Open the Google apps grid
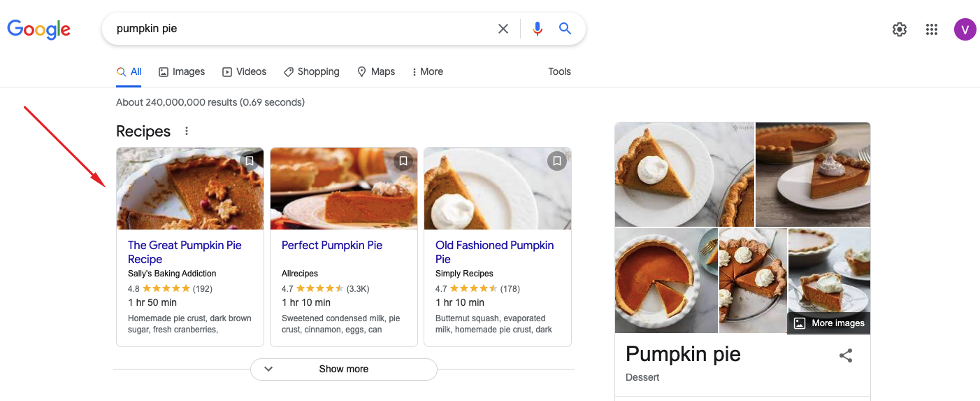The height and width of the screenshot is (401, 980). [931, 29]
